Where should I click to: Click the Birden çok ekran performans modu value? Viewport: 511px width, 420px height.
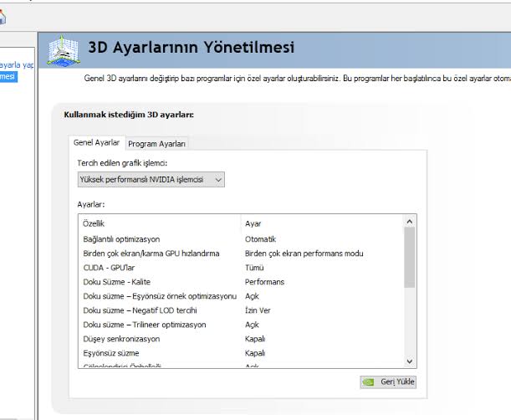pos(304,254)
